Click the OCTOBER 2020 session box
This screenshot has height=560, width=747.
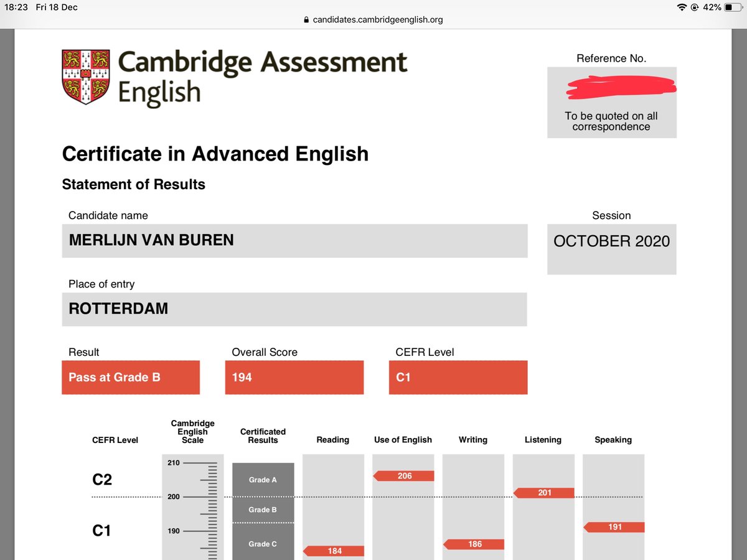pyautogui.click(x=612, y=249)
